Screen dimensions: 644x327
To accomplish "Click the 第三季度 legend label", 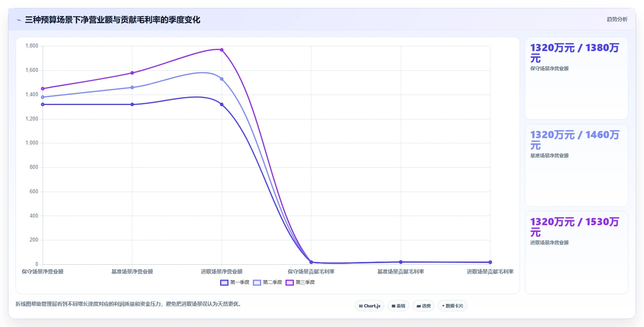I will pyautogui.click(x=305, y=282).
